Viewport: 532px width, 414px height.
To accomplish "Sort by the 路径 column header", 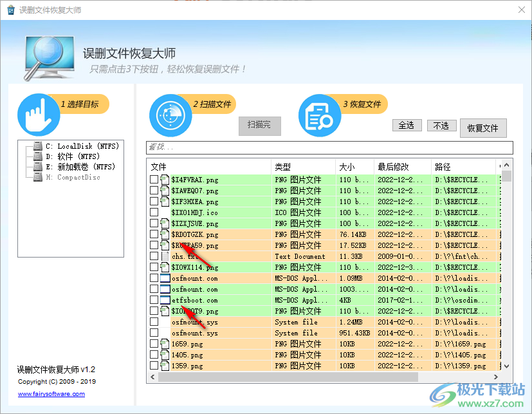I will click(463, 167).
